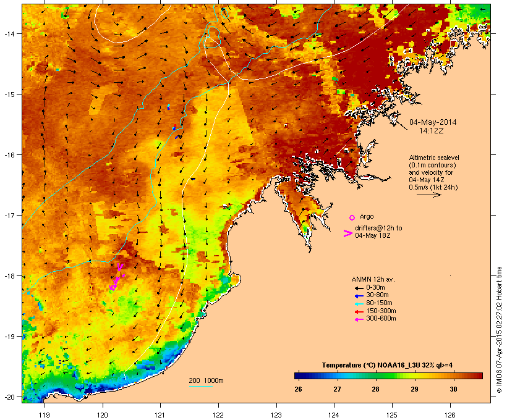Screen dimensions: 507x420
Task: Click the '300-600m' depth label
Action: 381,319
